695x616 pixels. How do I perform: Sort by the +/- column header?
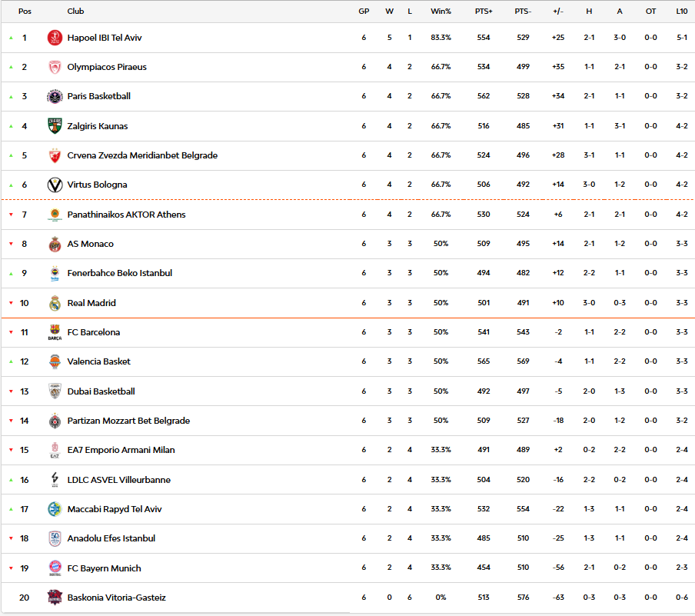click(558, 12)
